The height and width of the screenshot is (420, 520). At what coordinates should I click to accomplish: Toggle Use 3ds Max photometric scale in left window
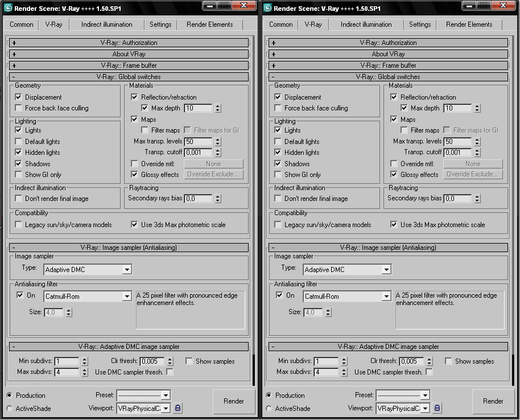coord(134,225)
